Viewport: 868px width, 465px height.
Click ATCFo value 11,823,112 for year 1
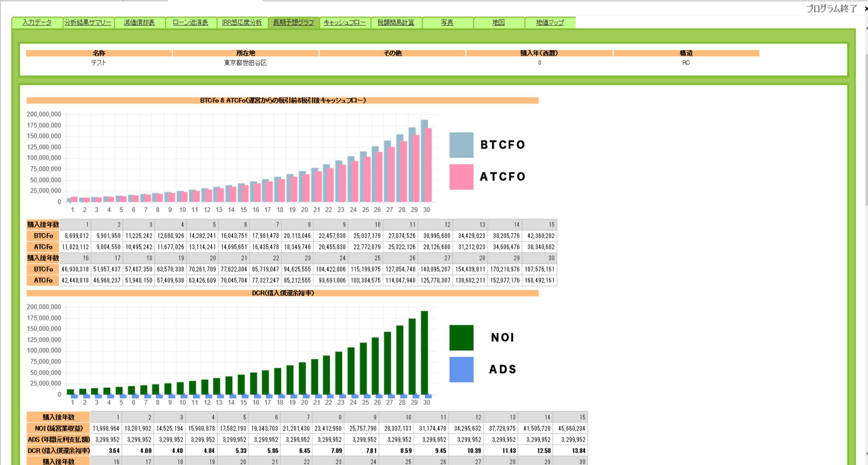pos(75,247)
